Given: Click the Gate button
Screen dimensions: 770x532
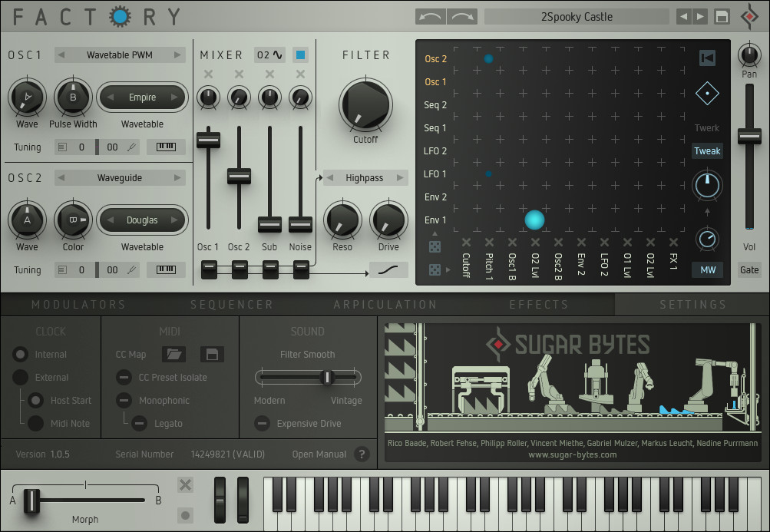Looking at the screenshot, I should click(749, 269).
